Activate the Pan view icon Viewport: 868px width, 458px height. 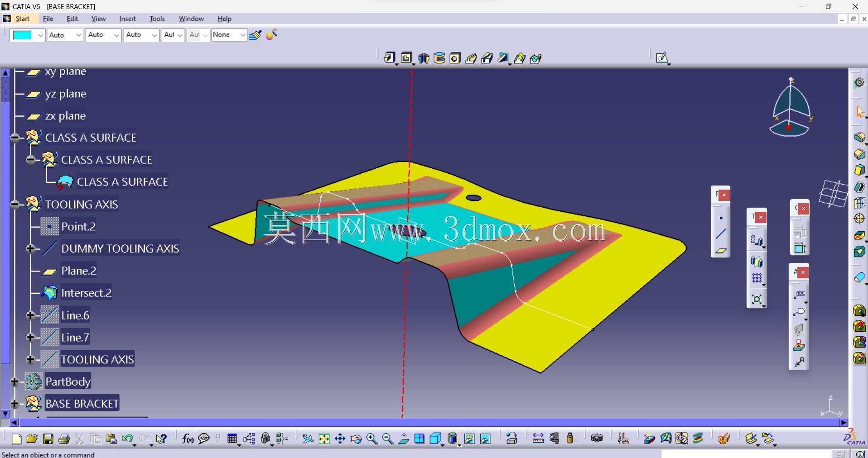[340, 439]
